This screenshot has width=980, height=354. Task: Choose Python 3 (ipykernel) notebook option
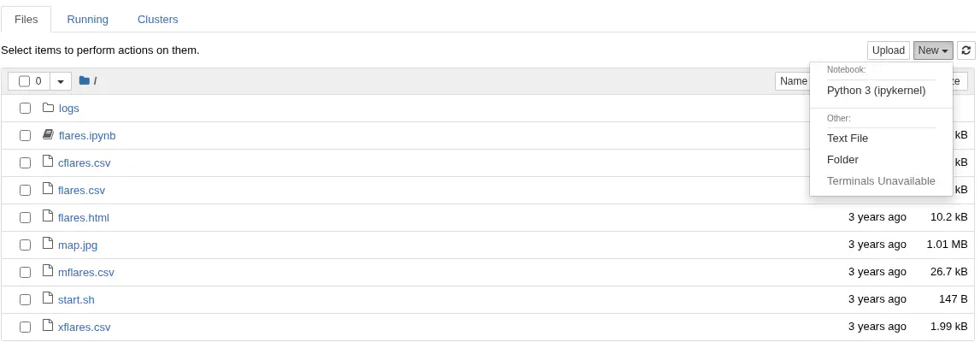876,90
